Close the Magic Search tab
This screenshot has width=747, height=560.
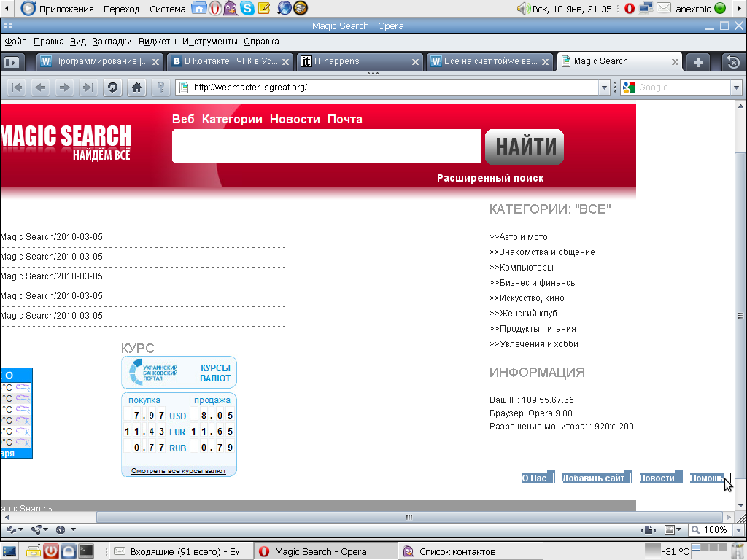click(675, 62)
